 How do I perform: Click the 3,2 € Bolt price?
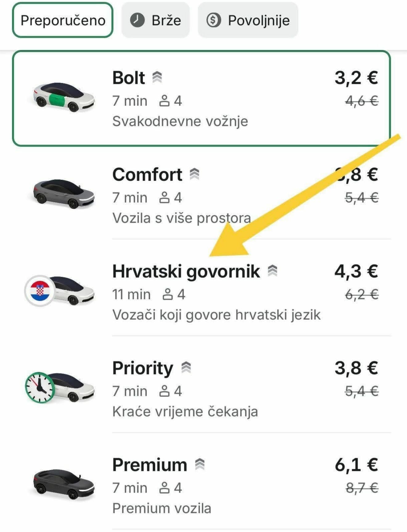coord(356,78)
